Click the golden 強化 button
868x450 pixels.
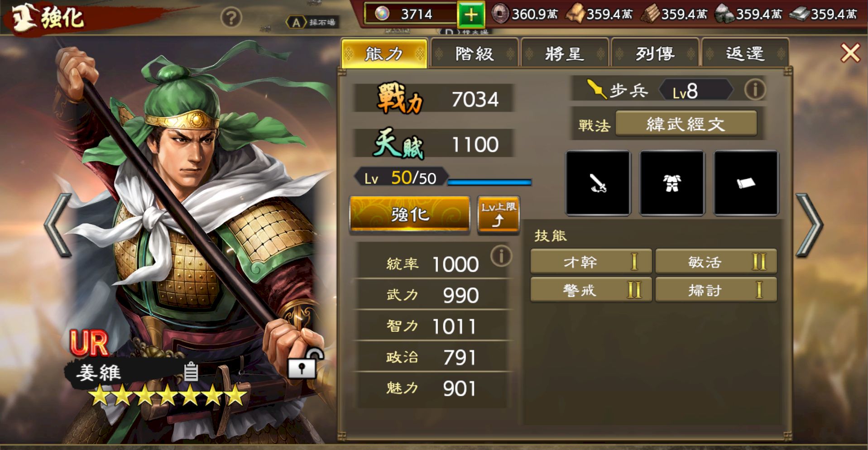pyautogui.click(x=409, y=214)
